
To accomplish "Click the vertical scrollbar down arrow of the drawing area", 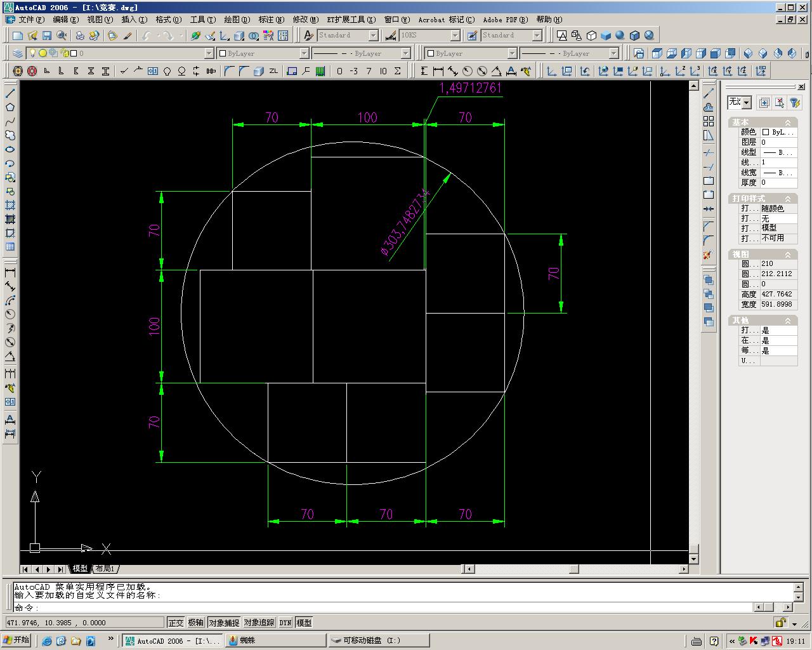I will pyautogui.click(x=693, y=559).
